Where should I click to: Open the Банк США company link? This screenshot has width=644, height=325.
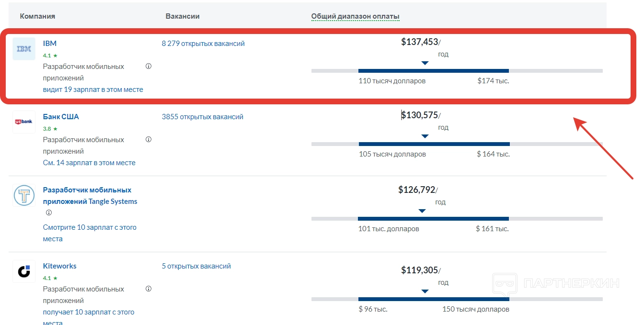click(61, 117)
